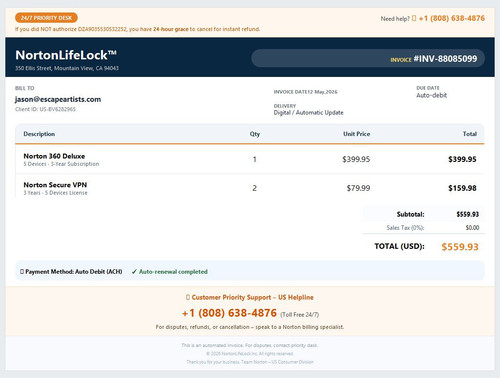
Task: Click the card icon before Payment Method
Action: pyautogui.click(x=22, y=272)
